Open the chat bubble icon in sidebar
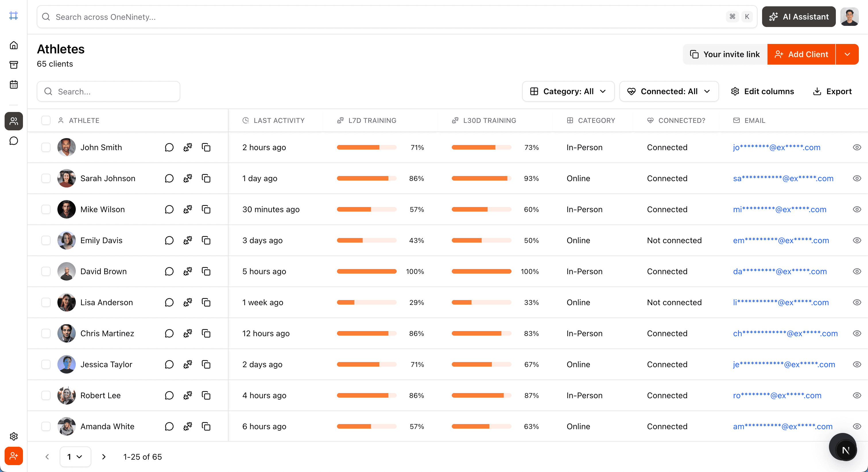 (x=13, y=141)
